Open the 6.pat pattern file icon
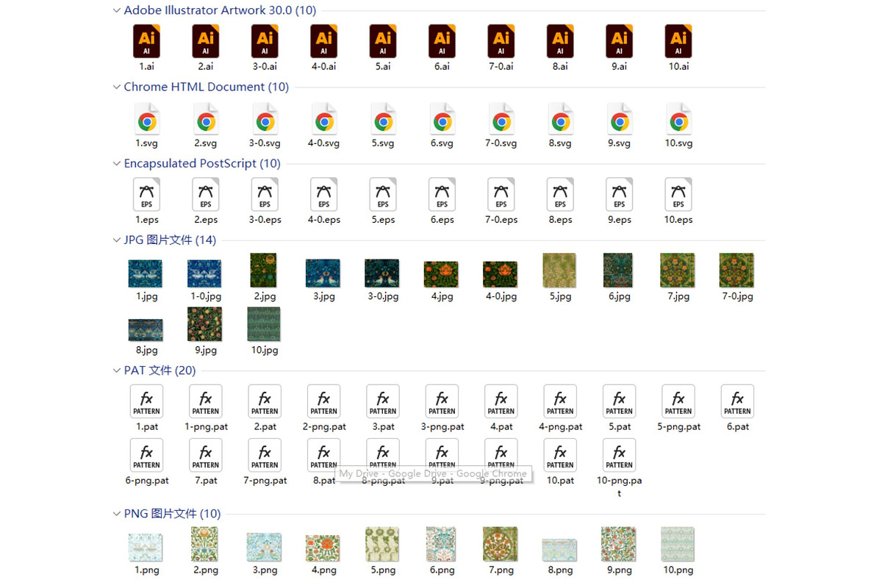 (x=737, y=402)
